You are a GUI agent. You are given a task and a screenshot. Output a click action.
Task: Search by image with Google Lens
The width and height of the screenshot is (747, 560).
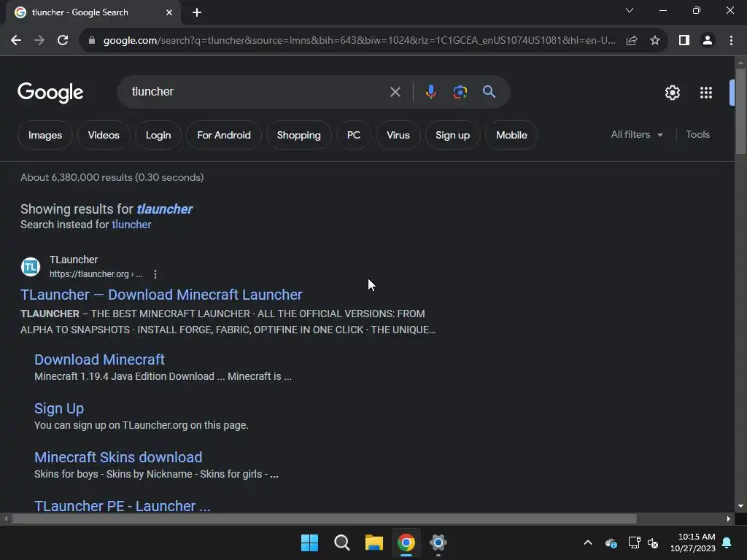pos(460,92)
